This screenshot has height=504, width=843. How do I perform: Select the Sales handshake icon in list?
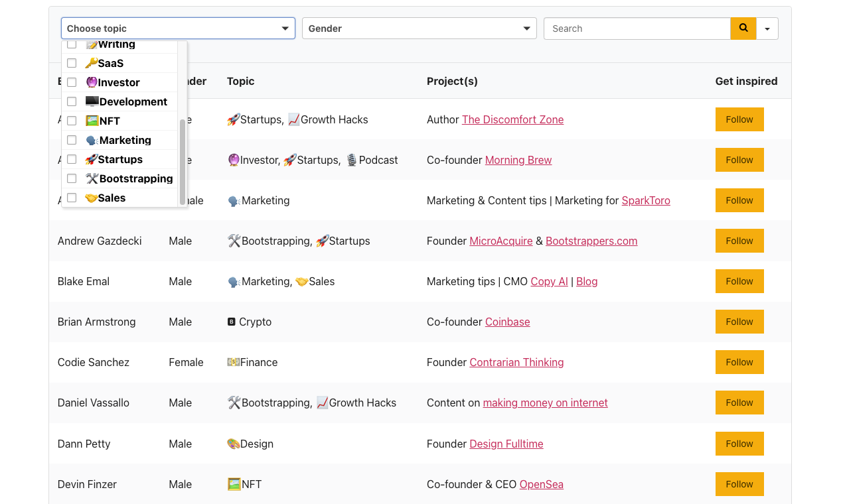click(92, 198)
